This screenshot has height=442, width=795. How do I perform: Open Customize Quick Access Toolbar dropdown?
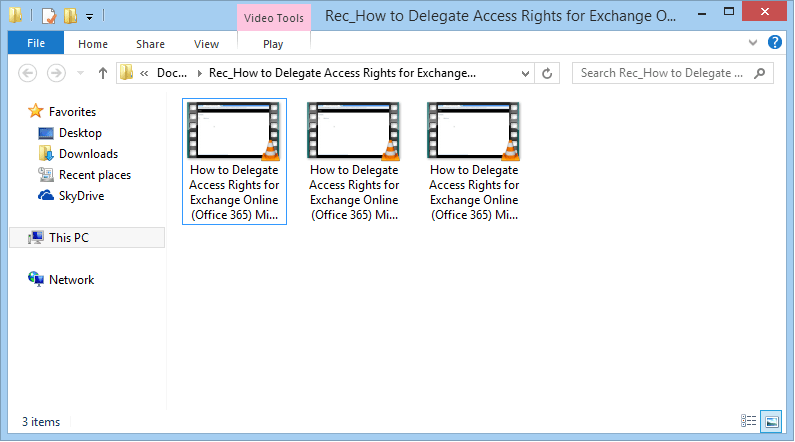point(89,16)
